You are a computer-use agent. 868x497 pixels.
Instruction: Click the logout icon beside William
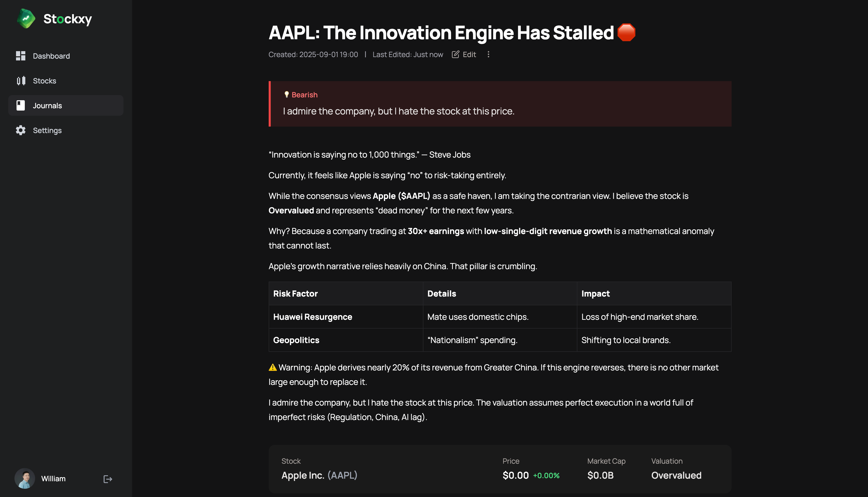[x=108, y=479]
